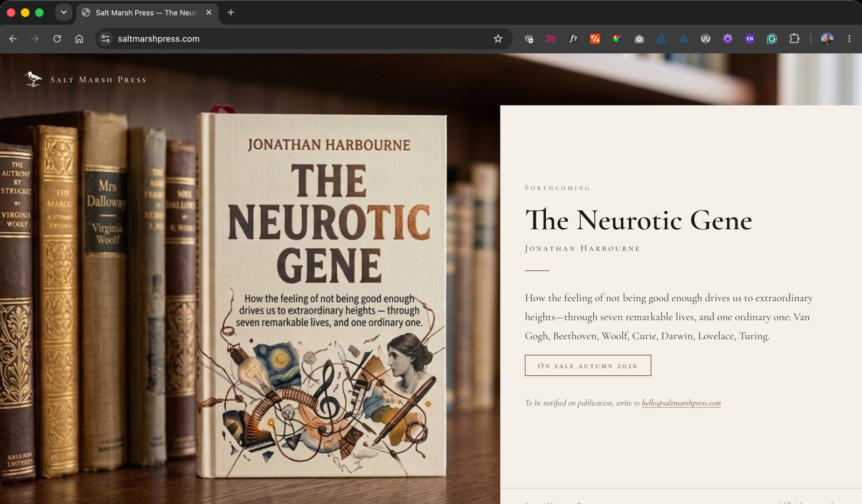Open the green Grammarly 'G' extension
Screen dimensions: 862x504
tap(772, 39)
